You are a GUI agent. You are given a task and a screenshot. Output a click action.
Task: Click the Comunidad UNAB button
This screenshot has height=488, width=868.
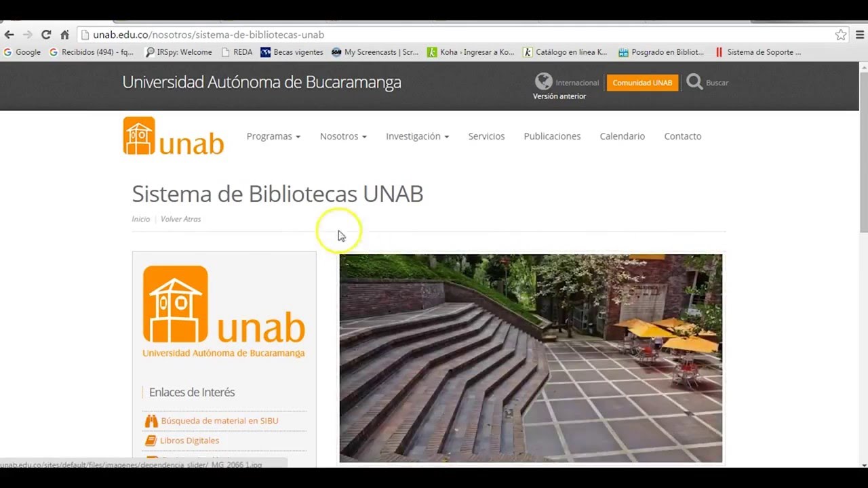642,83
